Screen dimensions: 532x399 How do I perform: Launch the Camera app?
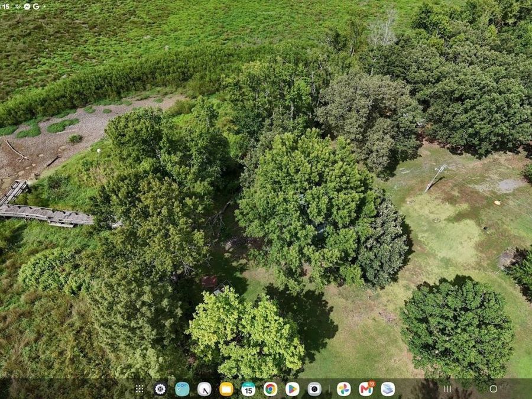(314, 389)
